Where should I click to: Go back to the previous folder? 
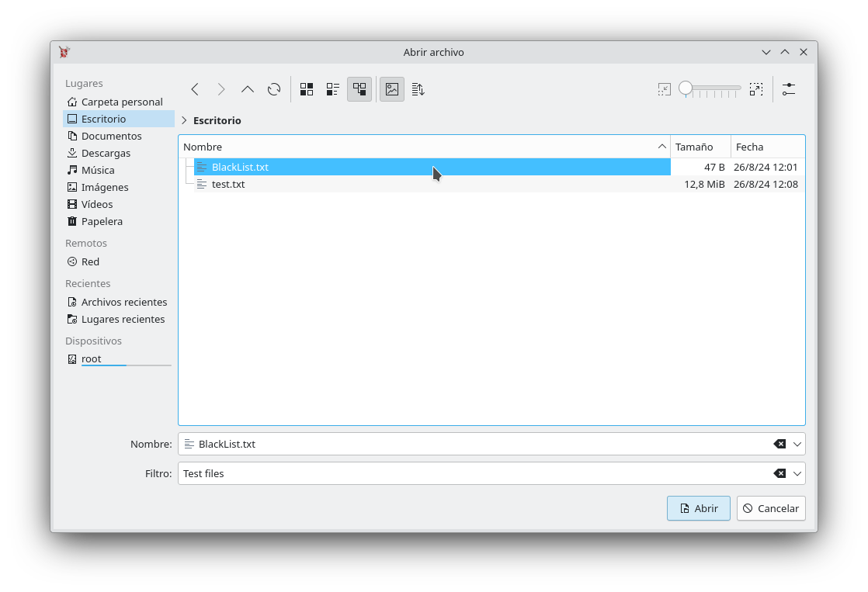[x=195, y=89]
